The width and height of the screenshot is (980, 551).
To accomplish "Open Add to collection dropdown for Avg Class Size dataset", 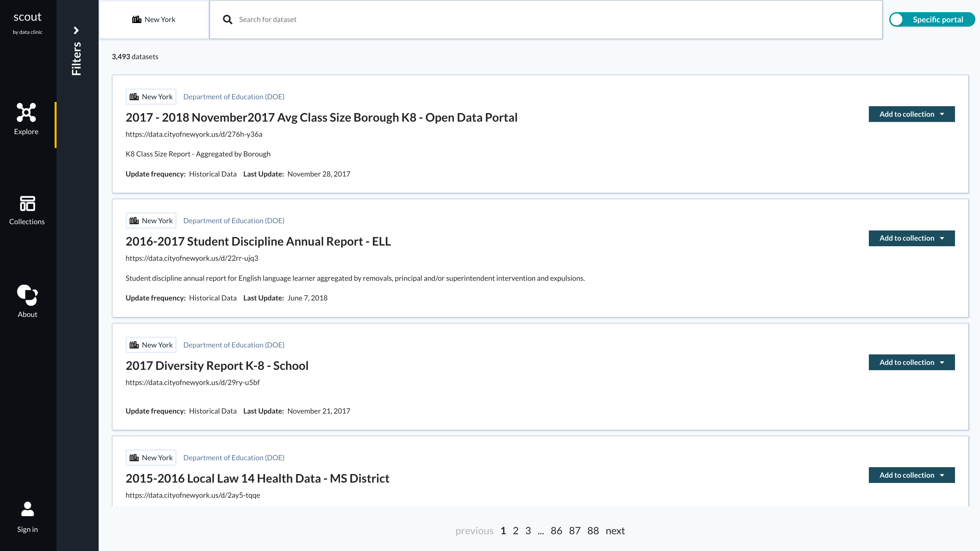I will tap(912, 114).
